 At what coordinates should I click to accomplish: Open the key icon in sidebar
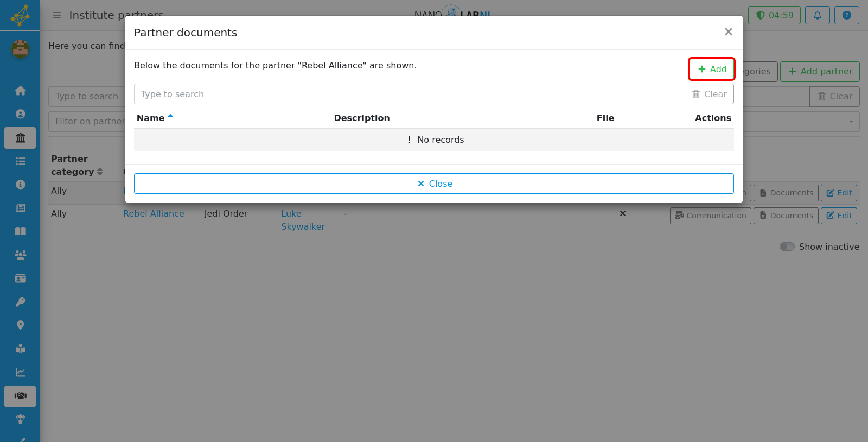20,302
